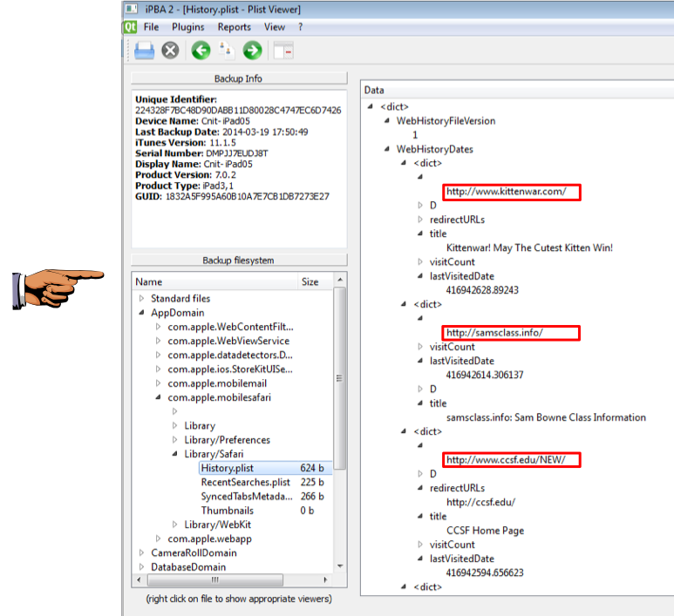Click scroll up arrow in filesystem tree

[x=340, y=280]
